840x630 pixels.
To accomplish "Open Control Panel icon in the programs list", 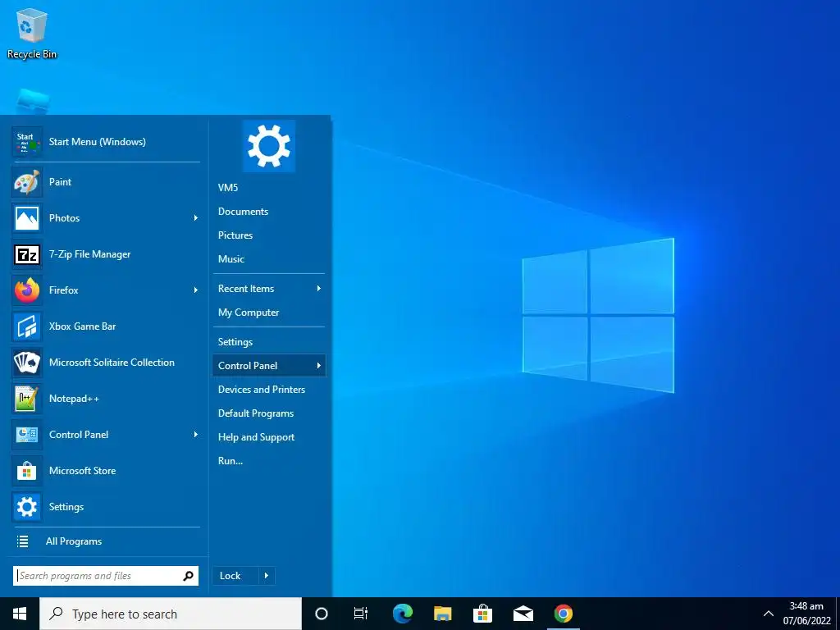I will pos(27,435).
